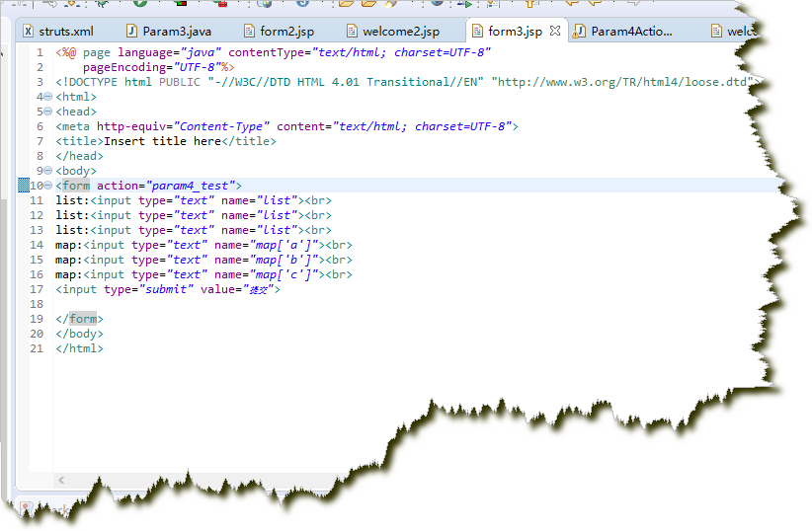Collapse the html tag fold on line 4
Viewport: 812px width, 531px height.
47,97
